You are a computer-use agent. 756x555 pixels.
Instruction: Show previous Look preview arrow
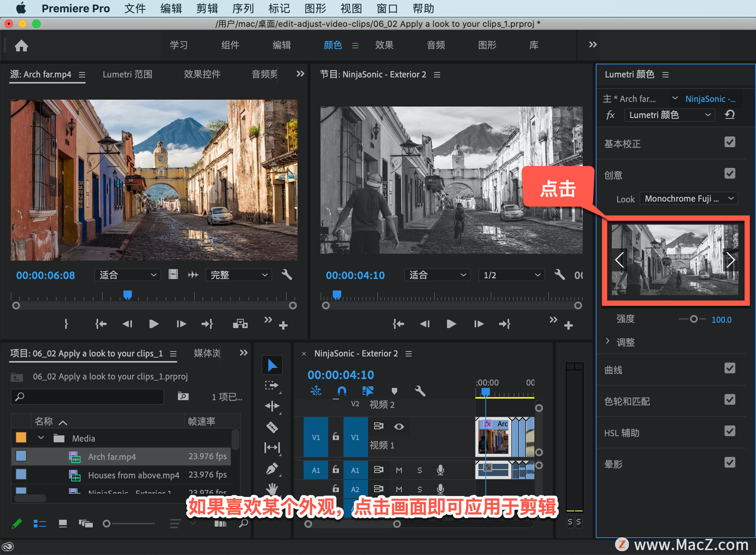619,260
